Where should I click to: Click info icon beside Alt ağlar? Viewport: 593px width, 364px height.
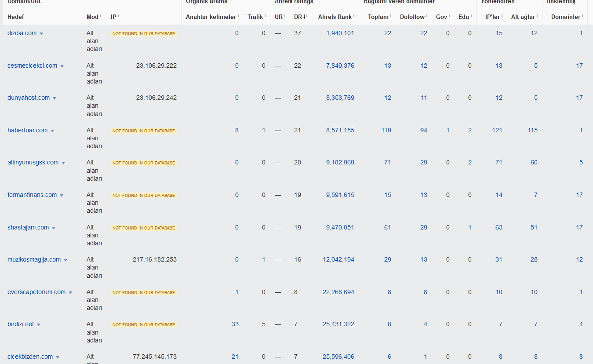pyautogui.click(x=537, y=15)
